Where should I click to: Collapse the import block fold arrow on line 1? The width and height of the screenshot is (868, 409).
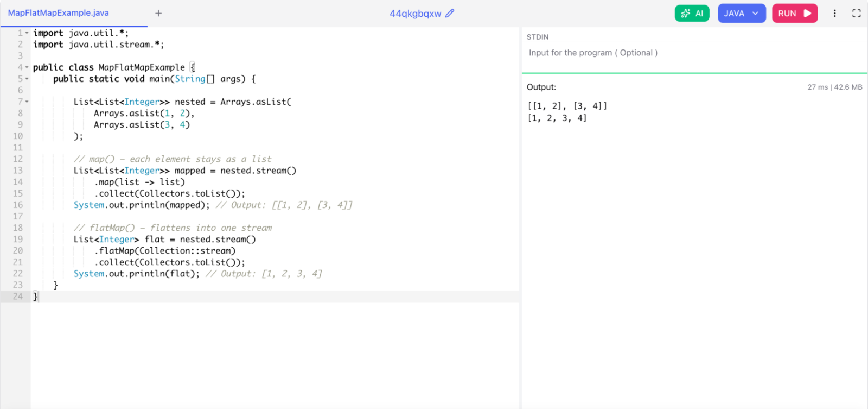(27, 33)
